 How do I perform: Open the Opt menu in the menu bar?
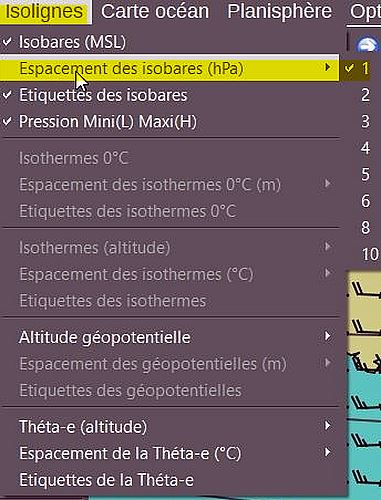(365, 12)
